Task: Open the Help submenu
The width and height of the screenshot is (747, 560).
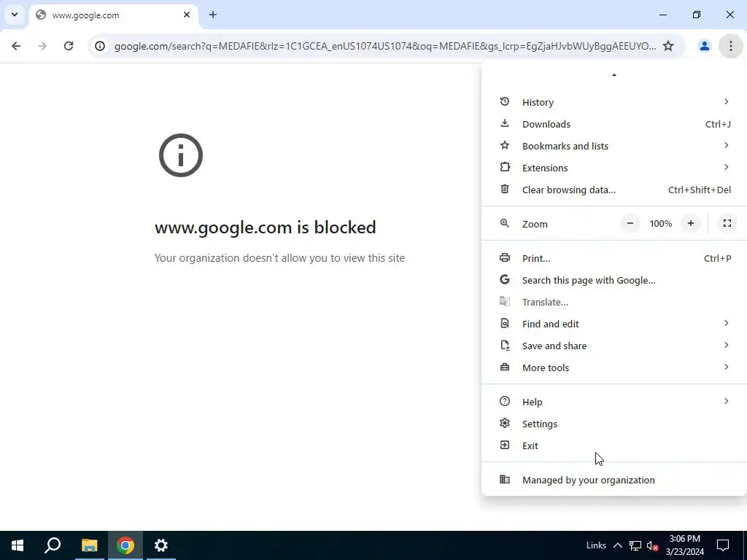Action: pyautogui.click(x=614, y=402)
